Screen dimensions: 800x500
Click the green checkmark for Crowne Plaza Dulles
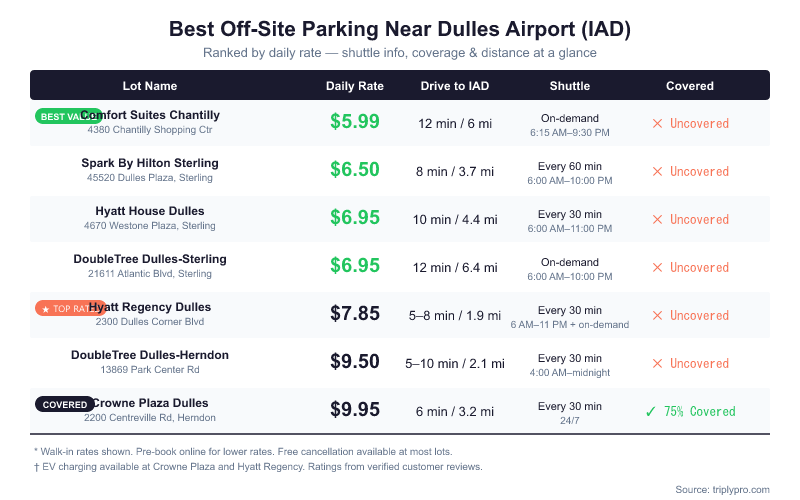[651, 411]
